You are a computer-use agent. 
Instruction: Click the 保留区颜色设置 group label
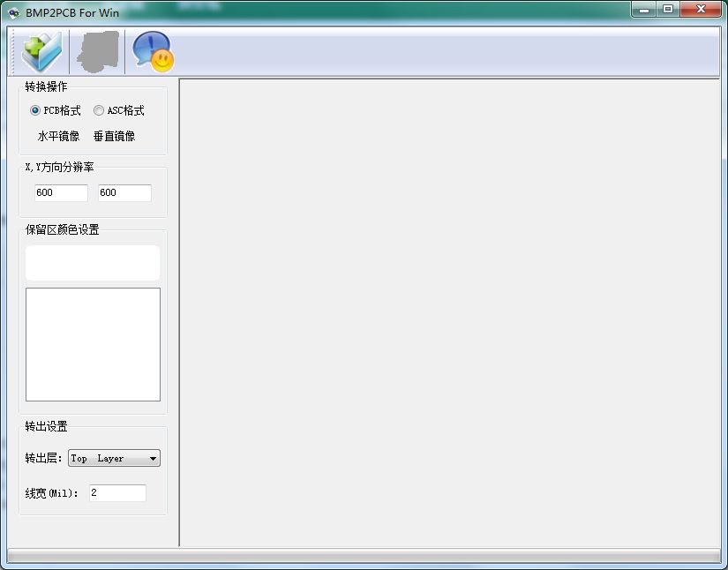63,229
